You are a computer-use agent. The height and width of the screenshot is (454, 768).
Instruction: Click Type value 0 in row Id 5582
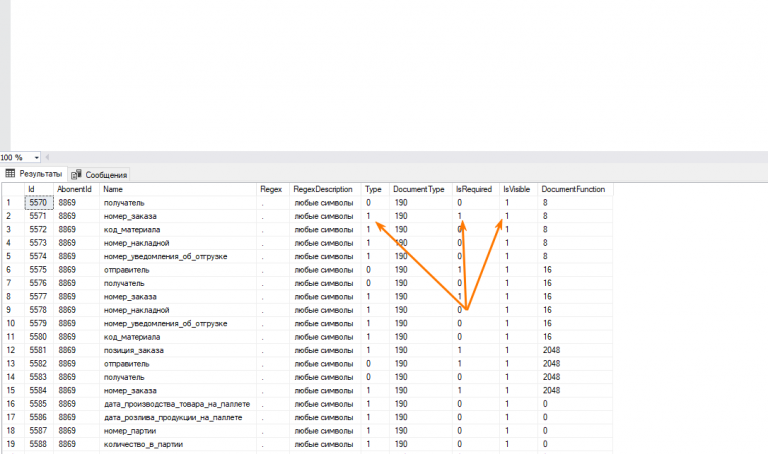[x=375, y=363]
